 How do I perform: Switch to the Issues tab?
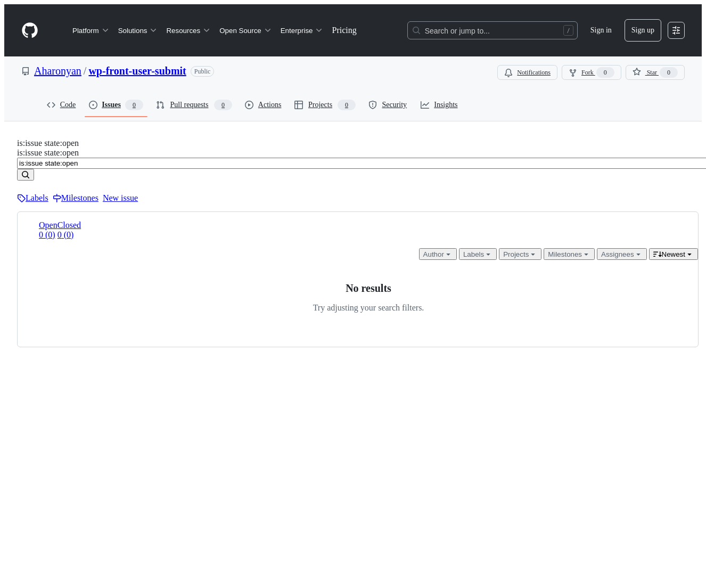click(x=116, y=105)
